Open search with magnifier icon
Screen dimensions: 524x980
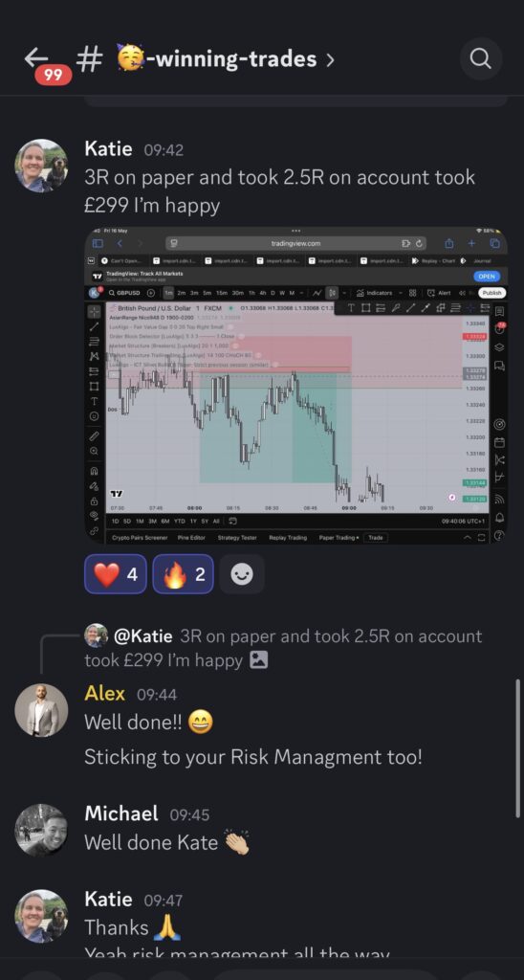pyautogui.click(x=480, y=59)
